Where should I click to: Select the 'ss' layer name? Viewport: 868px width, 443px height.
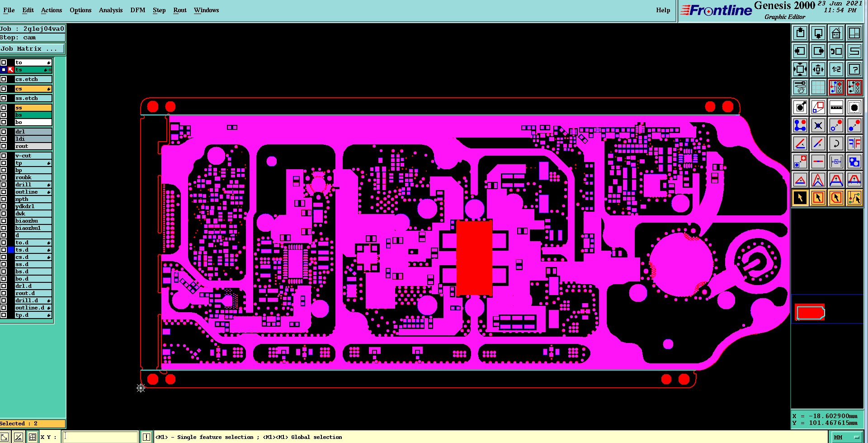click(x=33, y=108)
